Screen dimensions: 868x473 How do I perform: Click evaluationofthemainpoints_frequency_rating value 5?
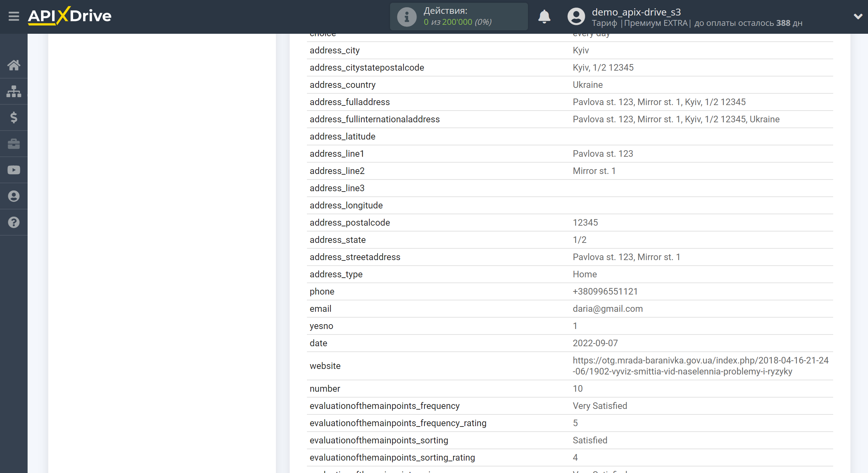point(575,423)
